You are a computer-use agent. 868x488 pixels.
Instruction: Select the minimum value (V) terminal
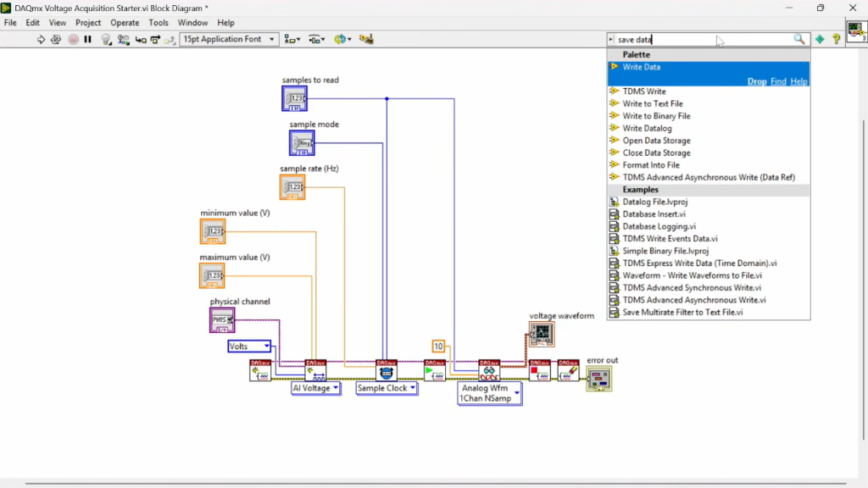(x=213, y=232)
